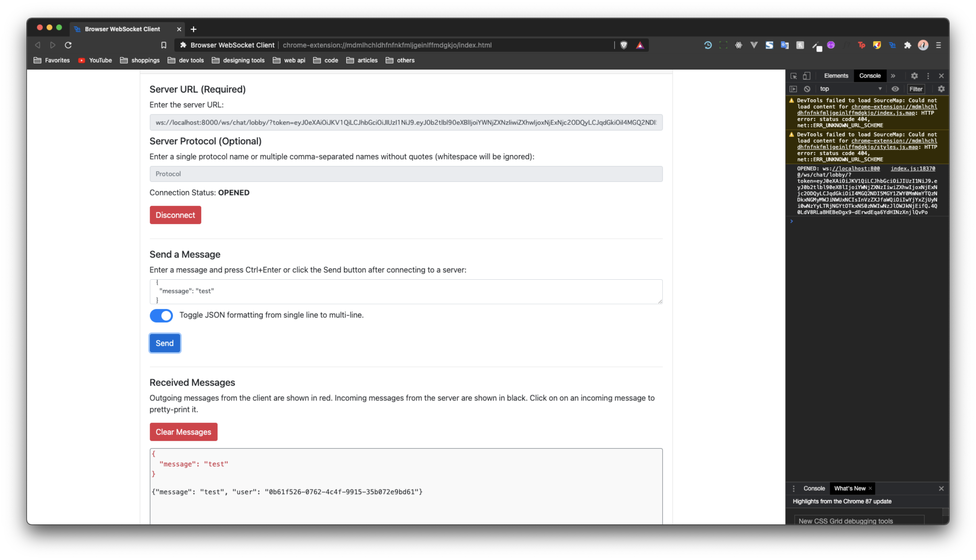The width and height of the screenshot is (976, 560).
Task: Click the Clear Messages button
Action: tap(183, 432)
